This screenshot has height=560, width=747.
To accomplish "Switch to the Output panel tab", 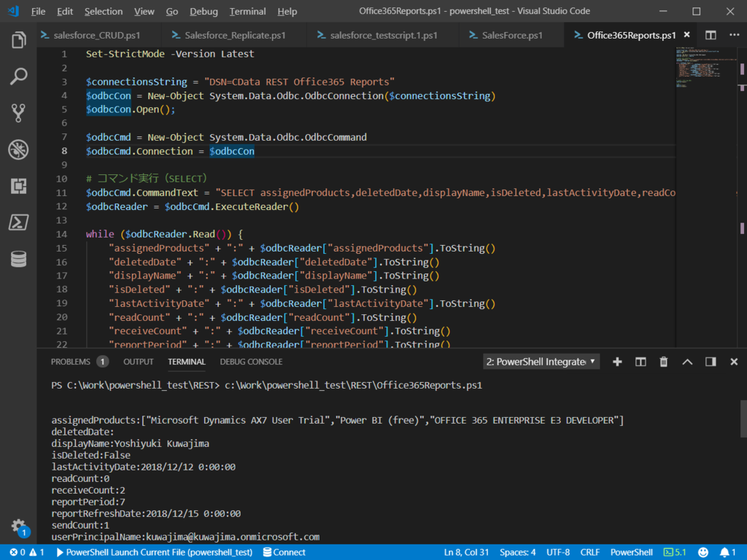I will pos(138,362).
